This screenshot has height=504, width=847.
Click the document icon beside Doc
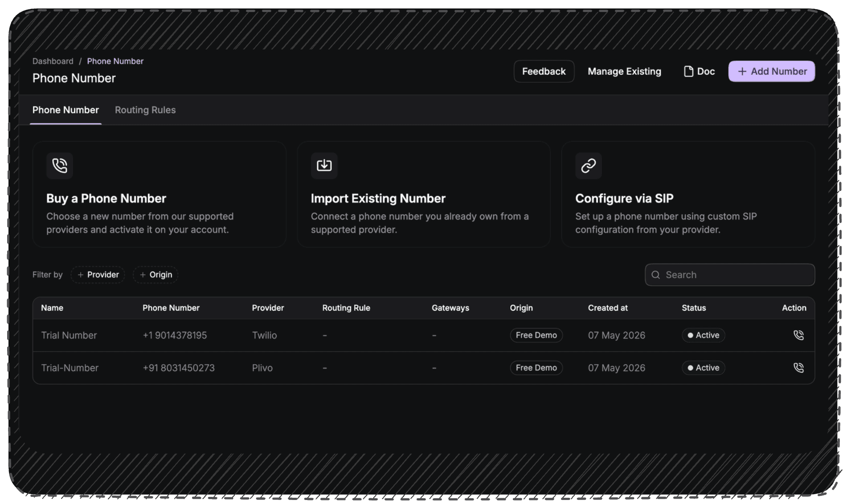click(x=688, y=71)
